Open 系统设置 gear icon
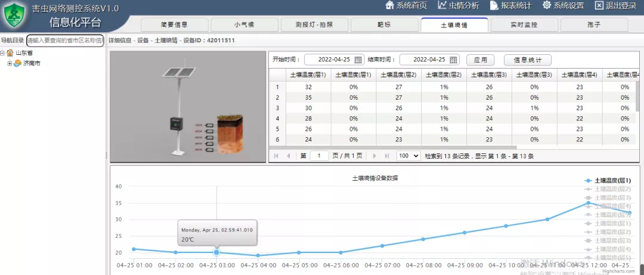The width and height of the screenshot is (644, 275). point(546,5)
